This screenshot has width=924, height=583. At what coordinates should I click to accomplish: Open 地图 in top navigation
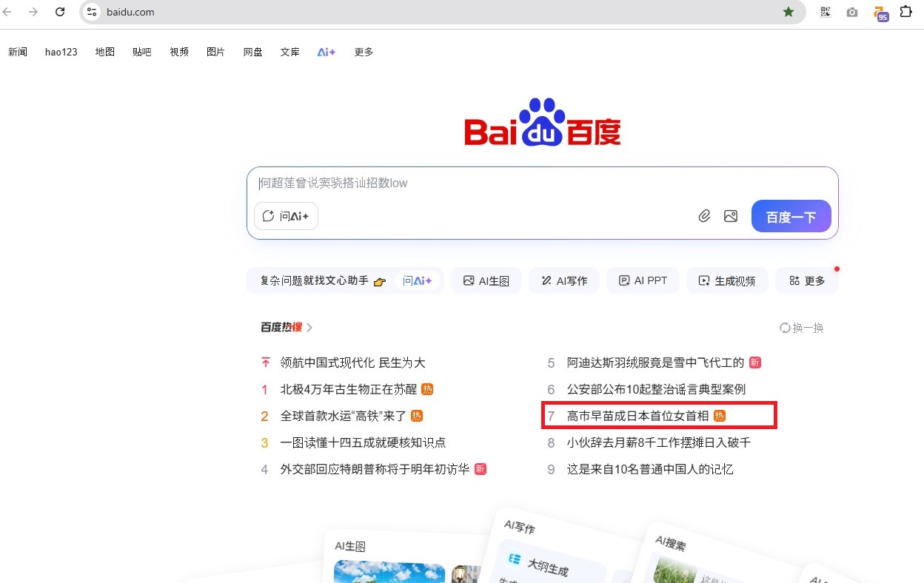105,52
